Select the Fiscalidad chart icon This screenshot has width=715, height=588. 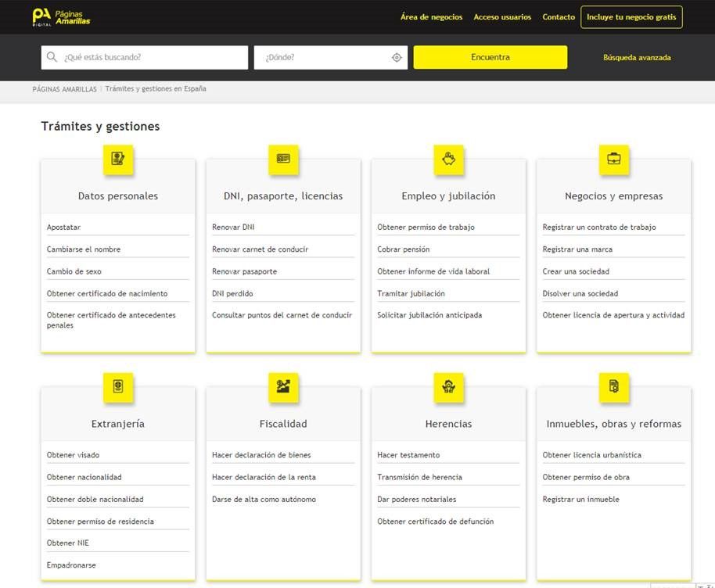click(283, 386)
